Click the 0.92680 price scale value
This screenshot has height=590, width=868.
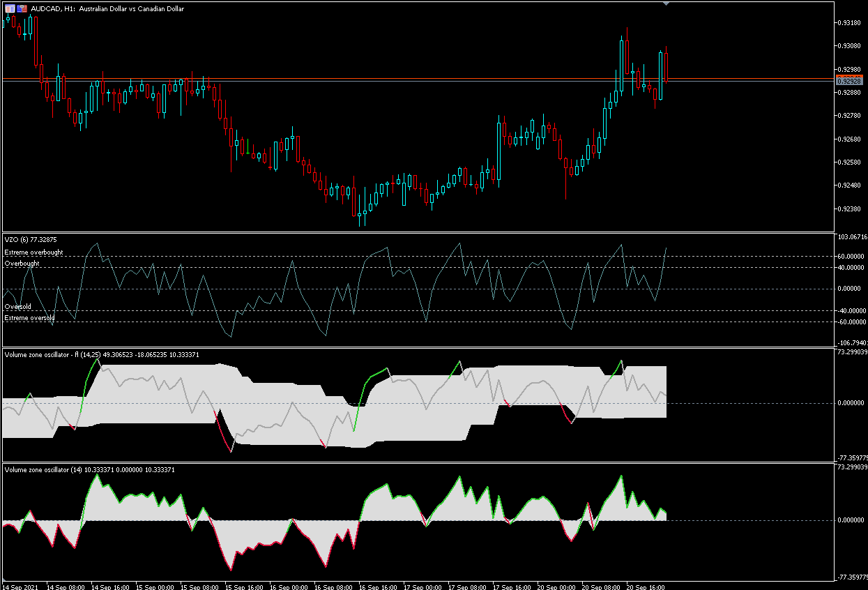tap(851, 139)
